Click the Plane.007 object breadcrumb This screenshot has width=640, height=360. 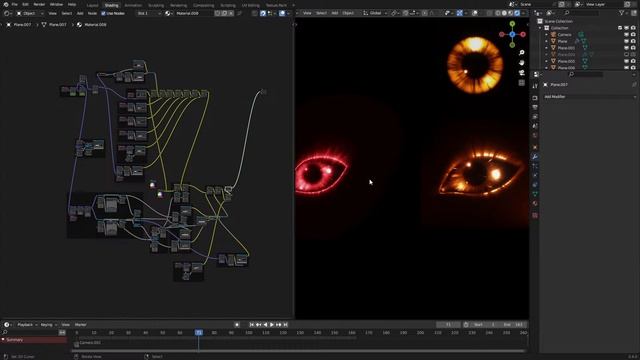click(19, 24)
